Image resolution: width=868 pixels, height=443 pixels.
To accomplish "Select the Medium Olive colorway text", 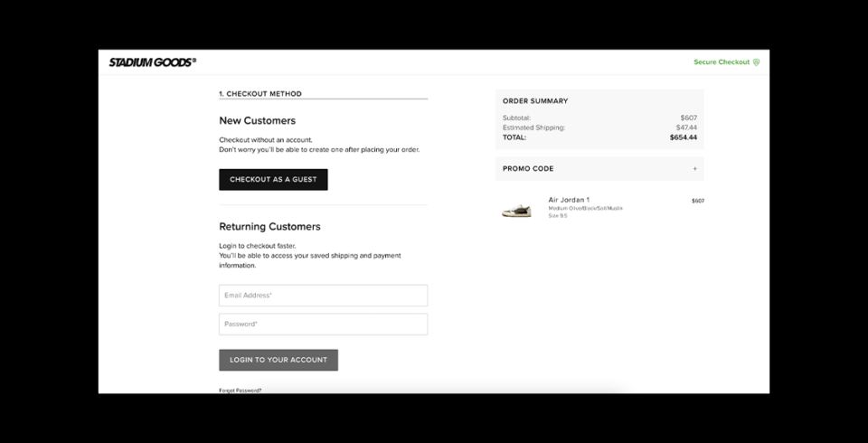I will [586, 208].
